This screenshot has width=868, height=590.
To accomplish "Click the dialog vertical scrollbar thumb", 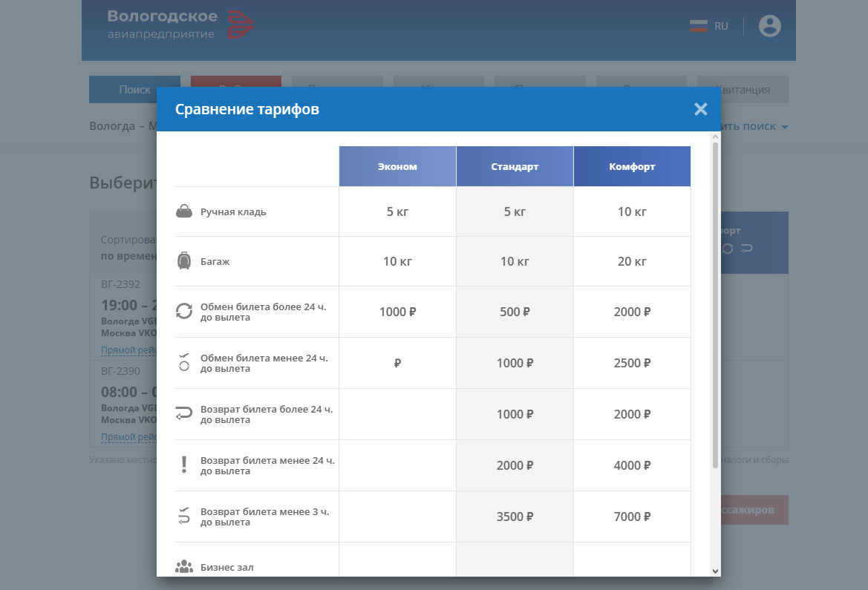I will click(x=714, y=306).
